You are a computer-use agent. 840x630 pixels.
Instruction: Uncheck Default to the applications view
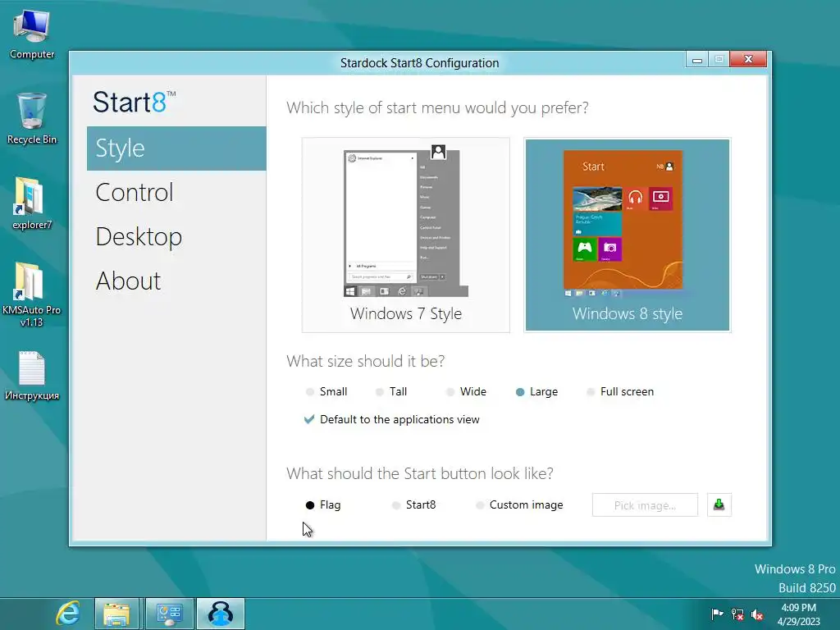[x=391, y=419]
